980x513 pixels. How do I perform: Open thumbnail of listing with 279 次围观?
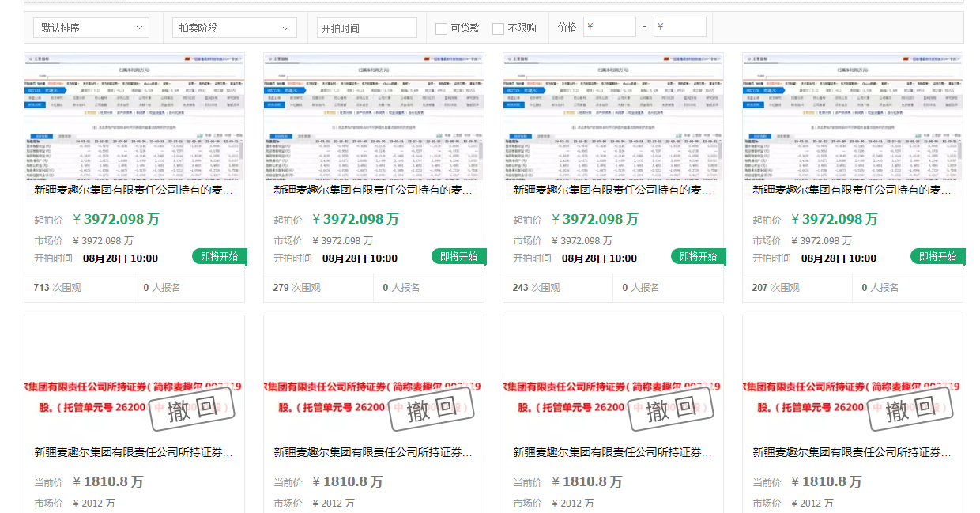click(x=374, y=117)
